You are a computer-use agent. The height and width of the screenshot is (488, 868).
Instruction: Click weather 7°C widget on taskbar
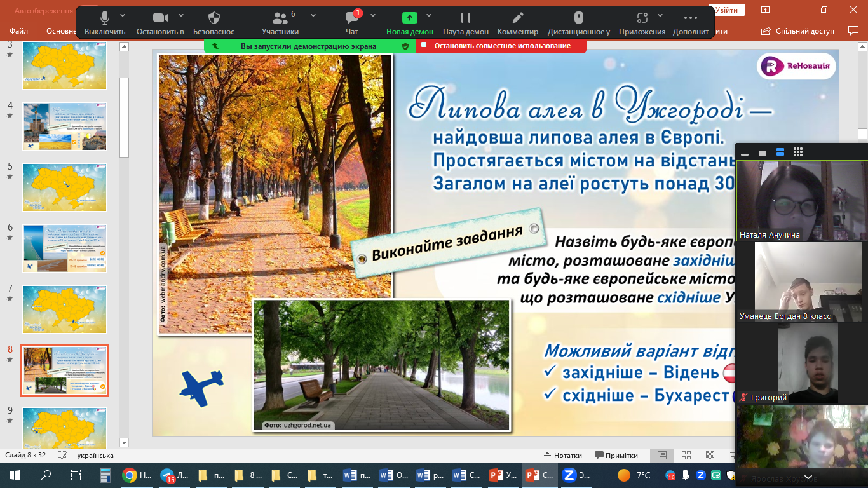coord(635,475)
